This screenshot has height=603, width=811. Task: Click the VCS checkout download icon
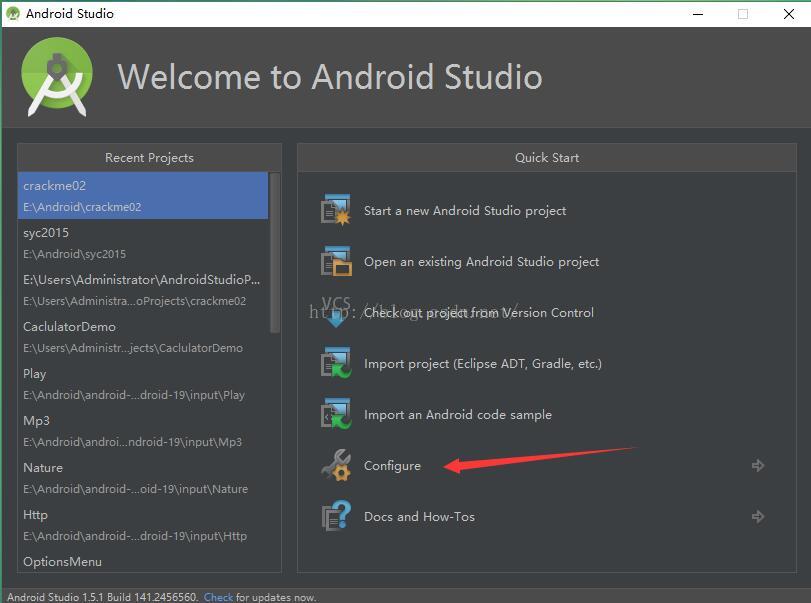[x=336, y=312]
